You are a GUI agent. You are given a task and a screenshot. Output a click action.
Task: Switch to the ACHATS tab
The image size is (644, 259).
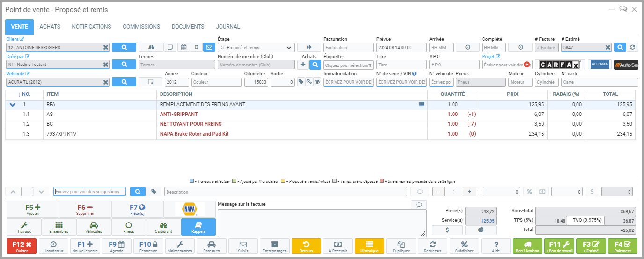50,27
